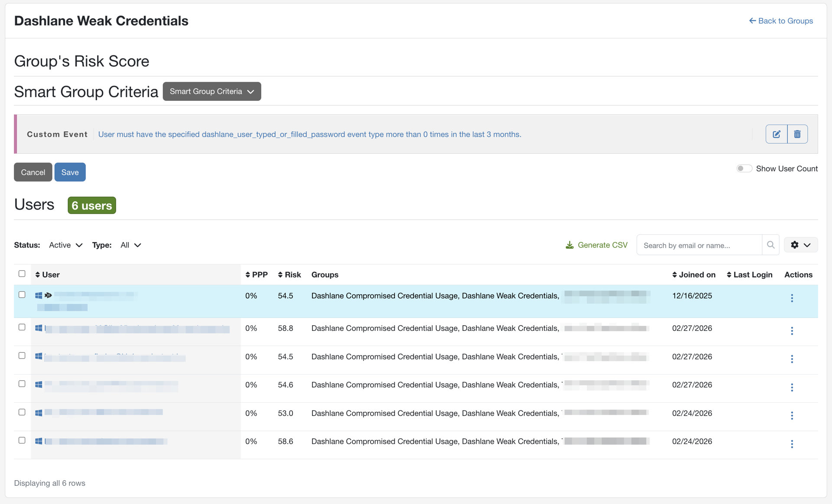
Task: Click Windows icon in risk 58.8 row
Action: coord(39,328)
